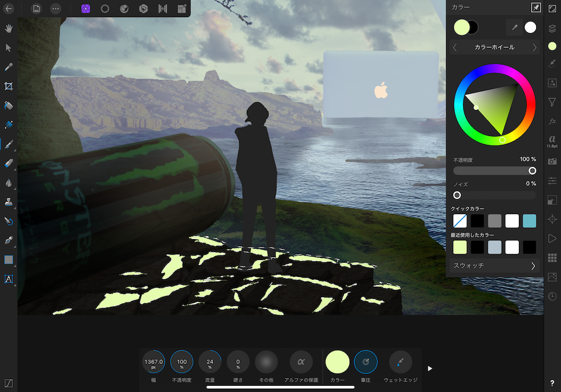Open the fx layer effects studio
Image resolution: width=561 pixels, height=392 pixels.
tap(552, 121)
